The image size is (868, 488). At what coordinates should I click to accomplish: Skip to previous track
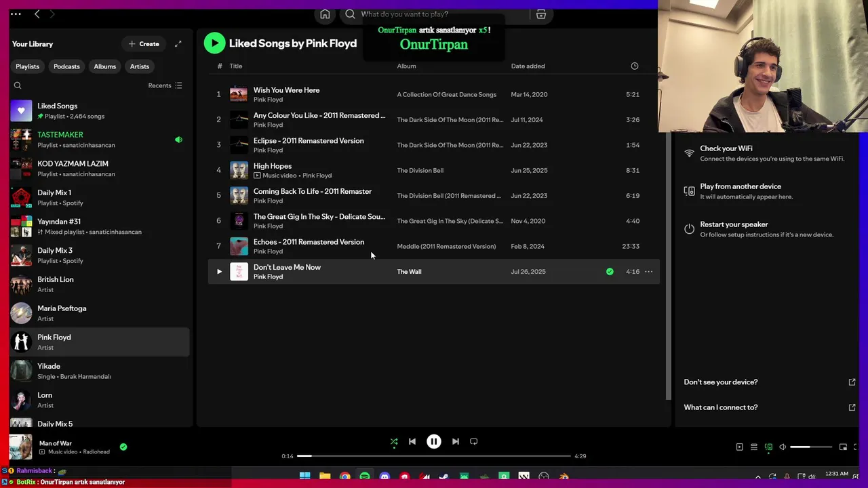[412, 442]
